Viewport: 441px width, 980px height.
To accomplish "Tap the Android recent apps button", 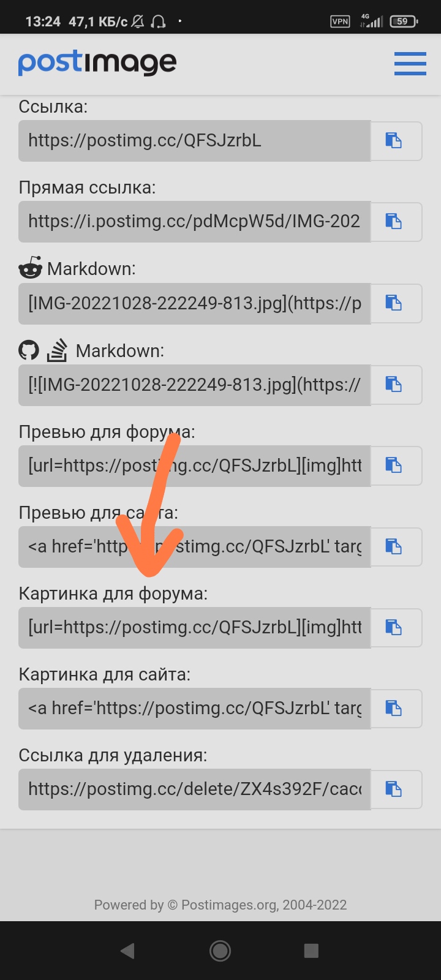I will click(311, 951).
